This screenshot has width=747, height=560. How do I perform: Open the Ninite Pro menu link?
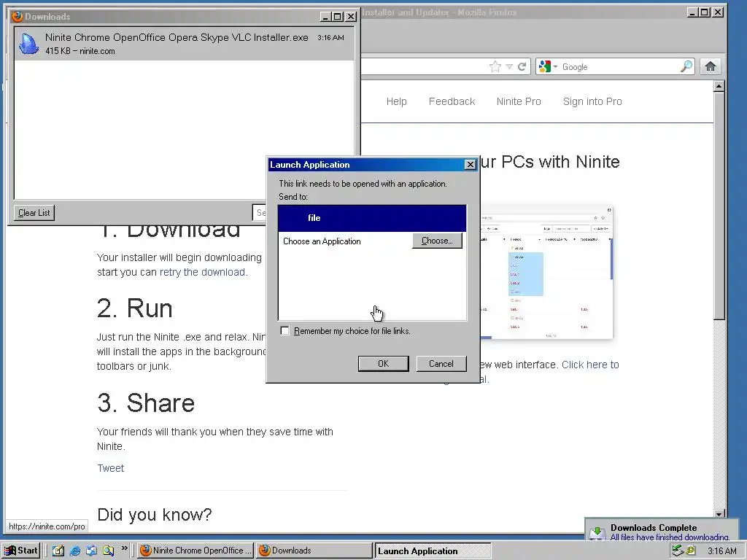point(519,101)
